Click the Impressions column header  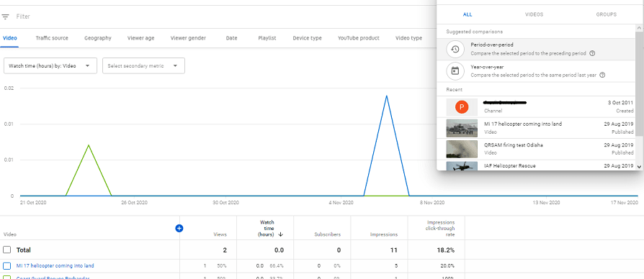coord(384,234)
